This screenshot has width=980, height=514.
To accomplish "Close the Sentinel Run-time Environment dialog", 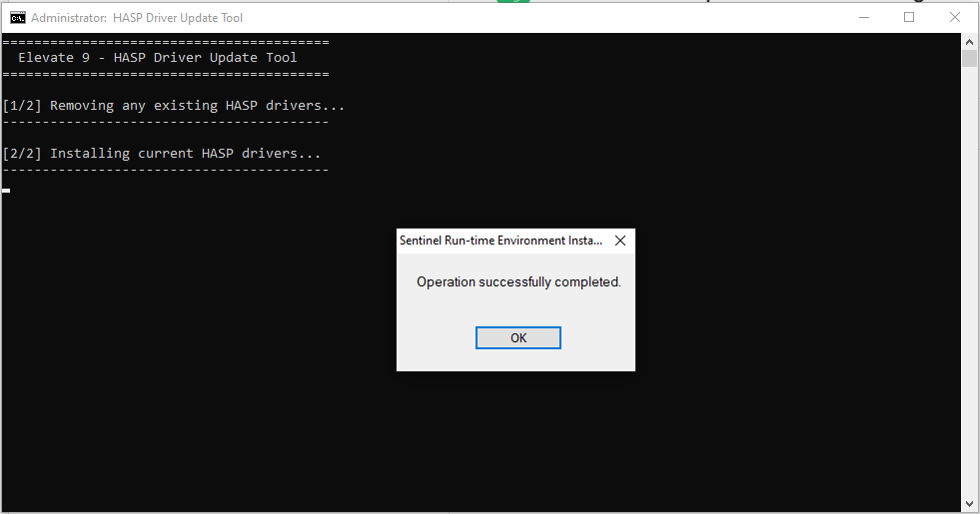I will (x=620, y=241).
